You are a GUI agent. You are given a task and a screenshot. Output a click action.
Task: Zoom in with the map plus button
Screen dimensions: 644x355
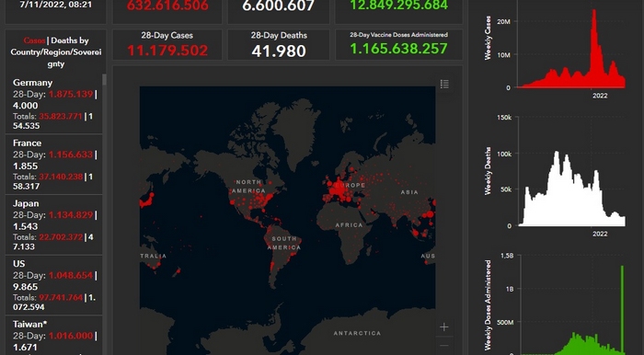pos(444,327)
